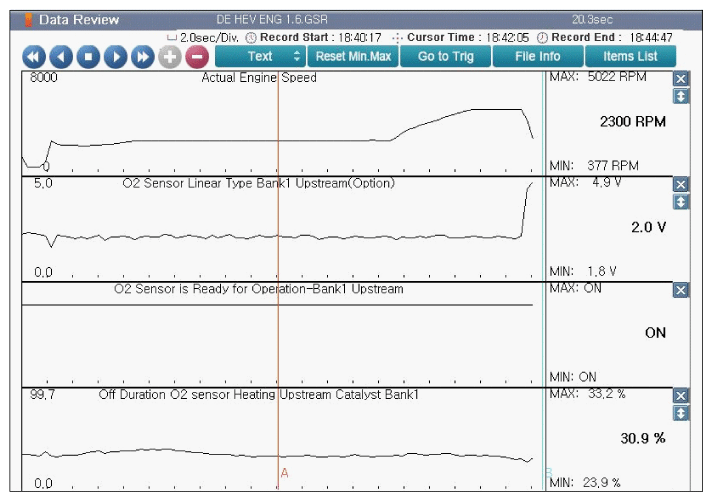The width and height of the screenshot is (712, 501).
Task: Fast forward the recorded data
Action: (x=142, y=57)
